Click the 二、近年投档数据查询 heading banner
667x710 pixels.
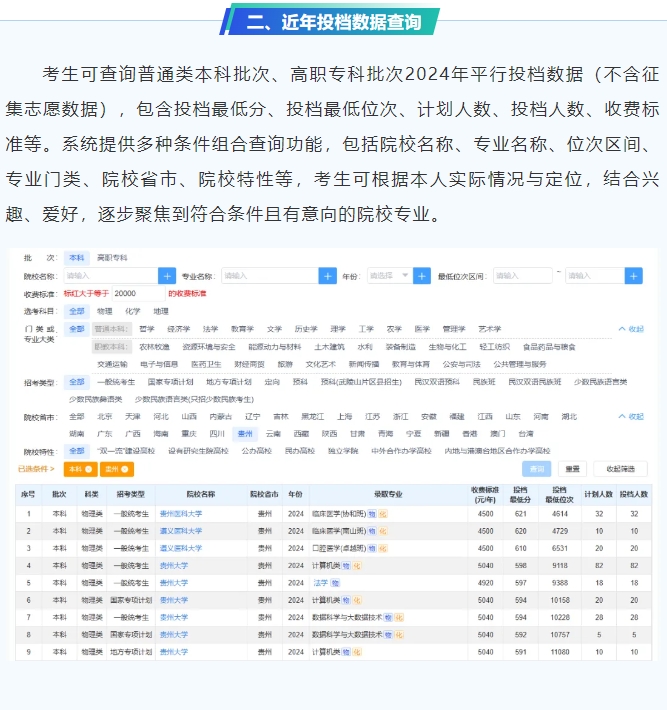pyautogui.click(x=330, y=21)
